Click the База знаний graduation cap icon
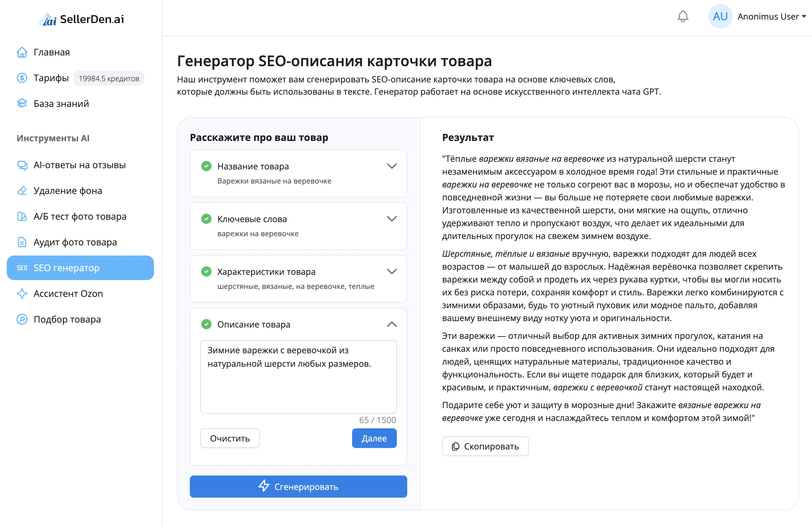Viewport: 812px width, 527px height. coord(22,104)
